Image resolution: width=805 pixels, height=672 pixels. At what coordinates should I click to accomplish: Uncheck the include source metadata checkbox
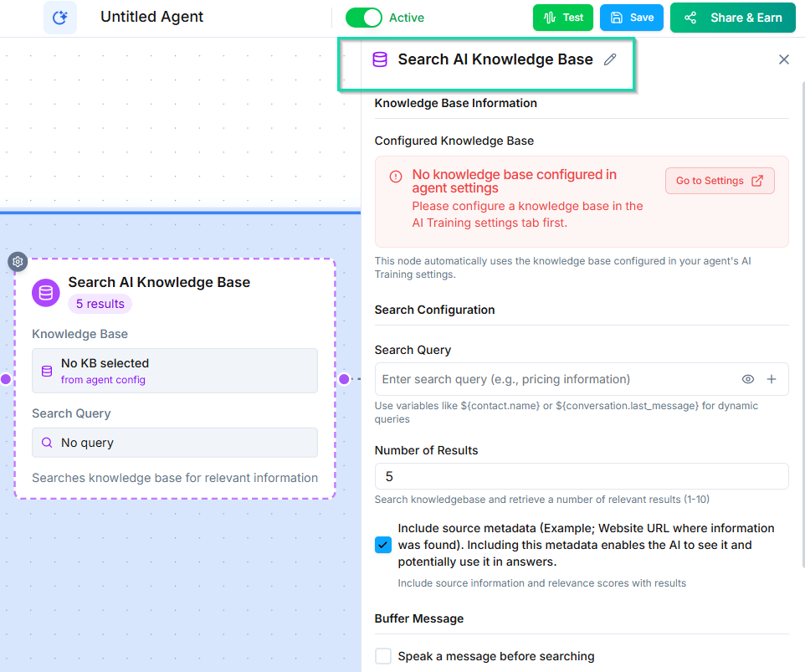click(382, 545)
